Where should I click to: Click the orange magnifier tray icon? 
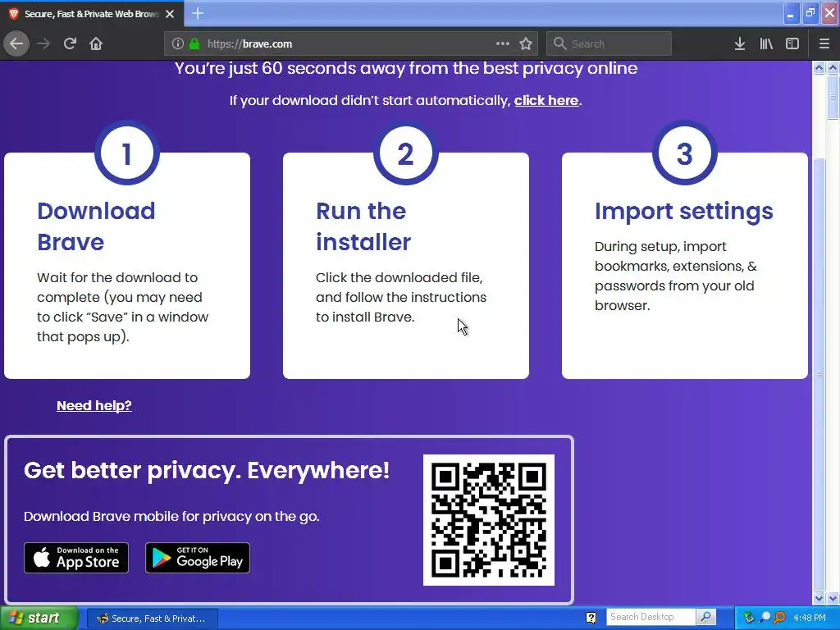tap(779, 618)
